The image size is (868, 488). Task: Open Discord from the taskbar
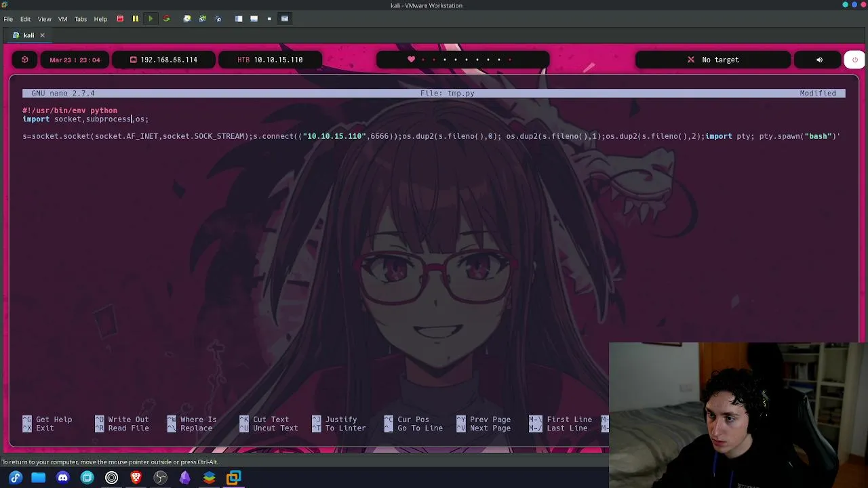[63, 478]
